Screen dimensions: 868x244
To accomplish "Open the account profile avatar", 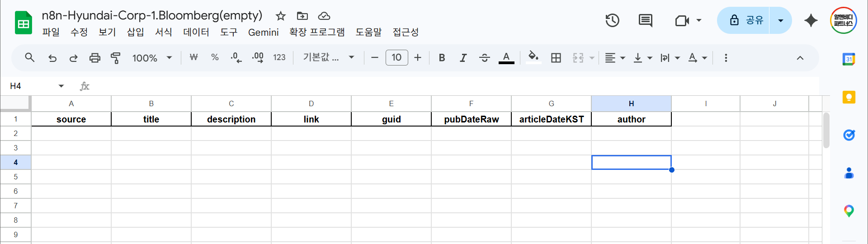I will pos(844,20).
